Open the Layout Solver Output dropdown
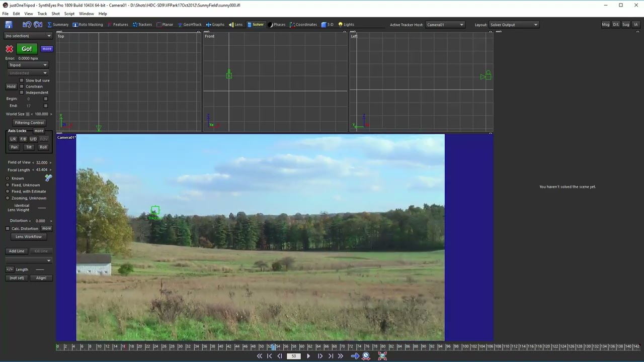Image resolution: width=644 pixels, height=362 pixels. click(x=514, y=25)
